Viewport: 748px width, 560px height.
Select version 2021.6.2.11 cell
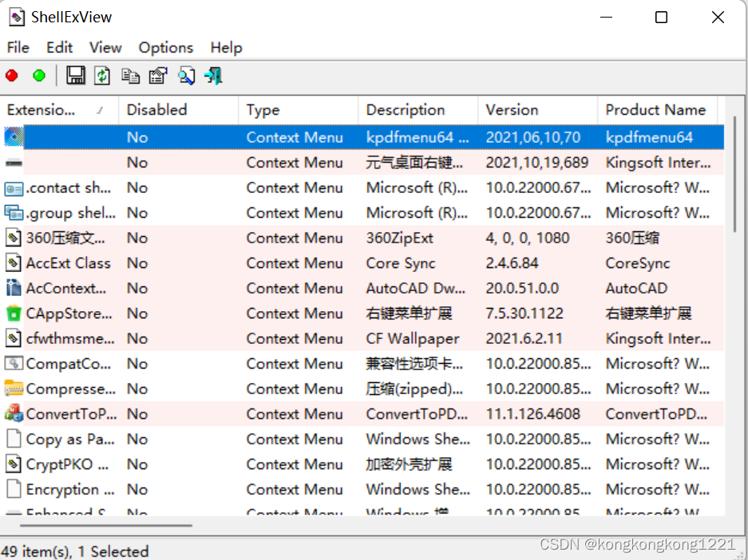(524, 338)
